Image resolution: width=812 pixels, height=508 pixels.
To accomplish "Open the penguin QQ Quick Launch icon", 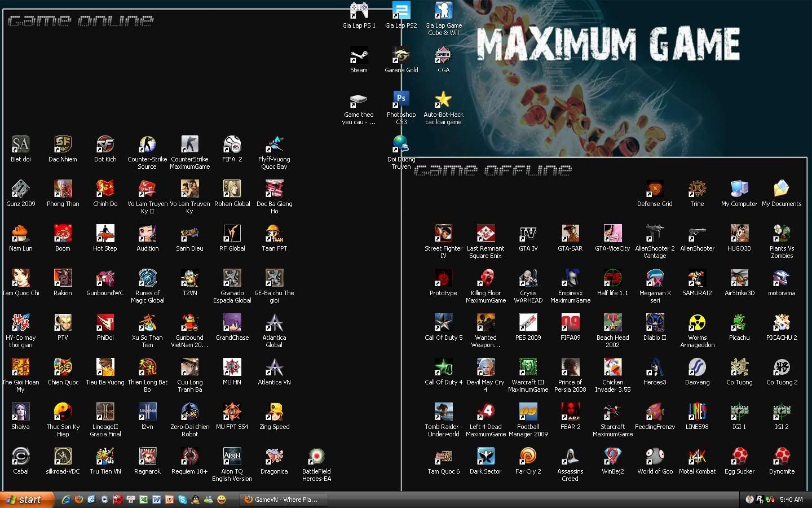I will pos(195,500).
